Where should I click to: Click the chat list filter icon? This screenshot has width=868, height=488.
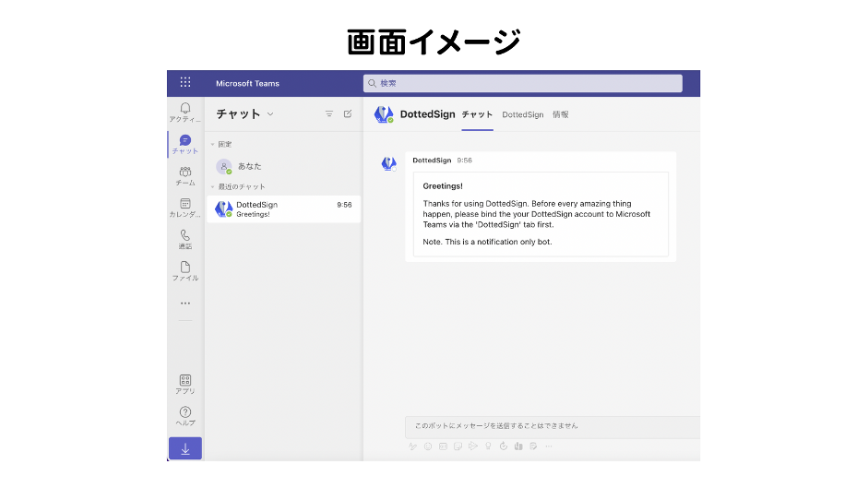pos(328,114)
